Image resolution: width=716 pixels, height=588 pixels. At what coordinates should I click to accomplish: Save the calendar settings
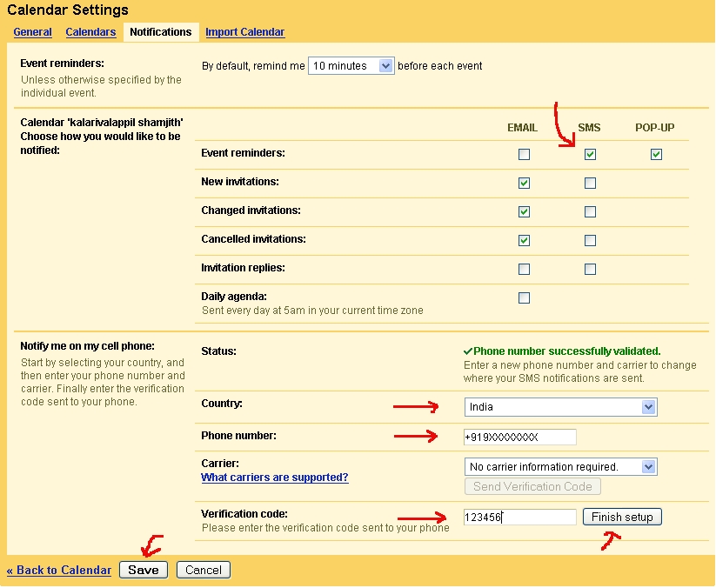pyautogui.click(x=144, y=571)
